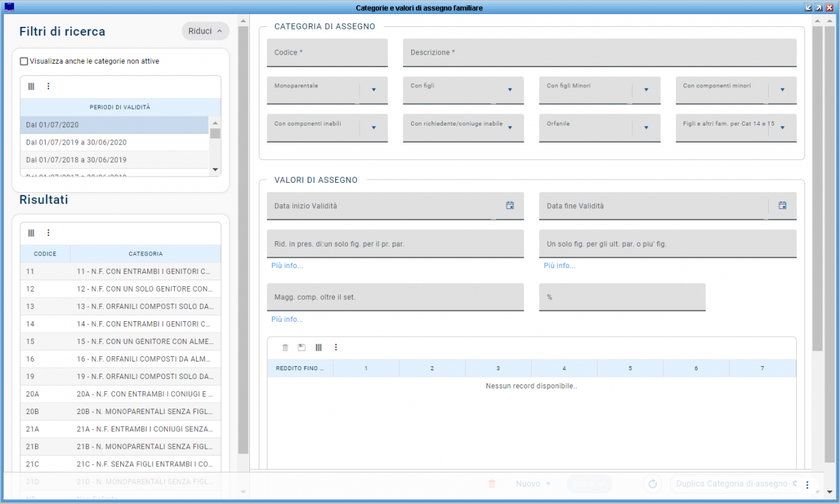Click the save floppy icon in values grid

click(x=302, y=347)
